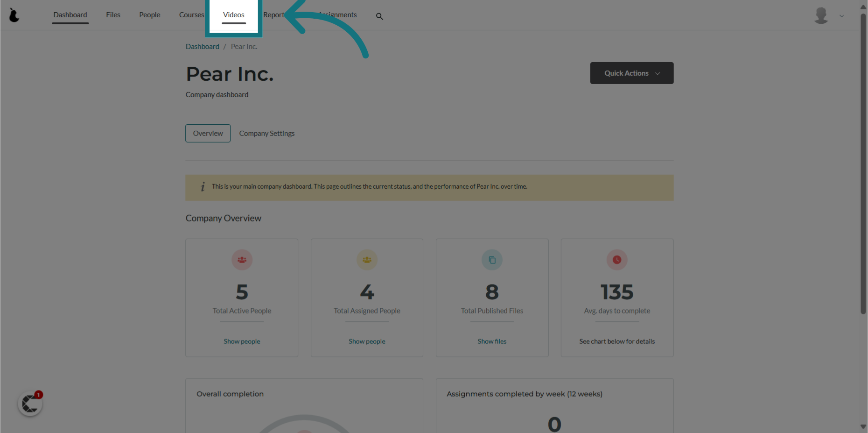Image resolution: width=868 pixels, height=433 pixels.
Task: Open the Courses nav item
Action: point(191,15)
